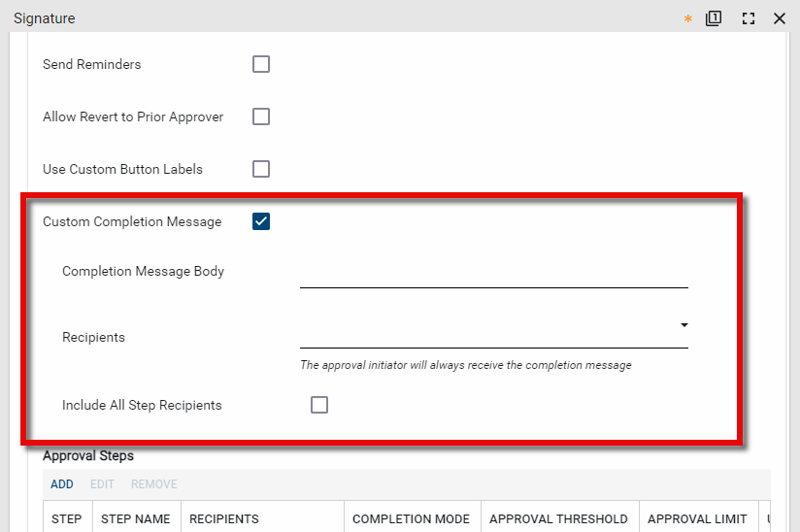Screen dimensions: 800x532
Task: Enable Include All Step Recipients
Action: 319,405
